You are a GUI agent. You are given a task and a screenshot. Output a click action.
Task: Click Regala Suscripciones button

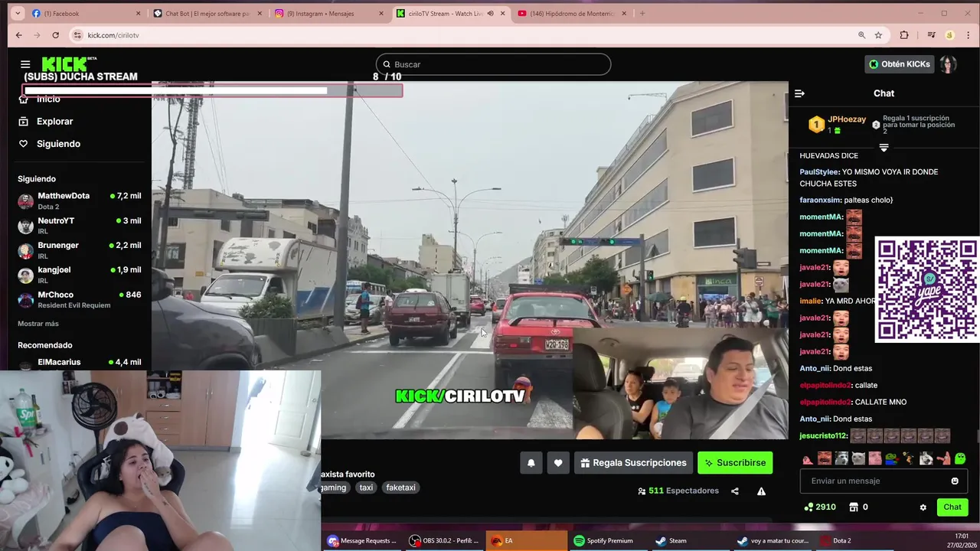coord(633,463)
